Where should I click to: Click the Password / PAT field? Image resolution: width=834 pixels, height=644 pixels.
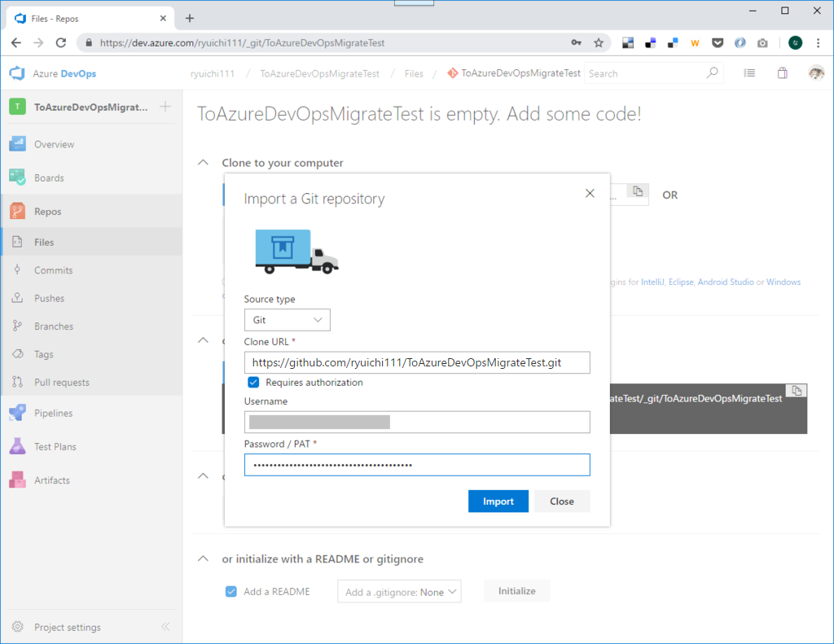pos(417,465)
